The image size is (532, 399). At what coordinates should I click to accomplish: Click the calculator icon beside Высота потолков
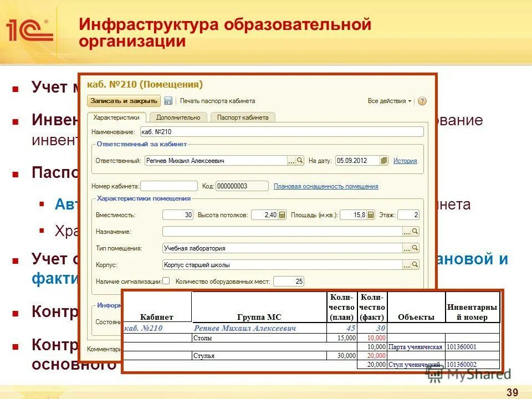click(x=282, y=214)
